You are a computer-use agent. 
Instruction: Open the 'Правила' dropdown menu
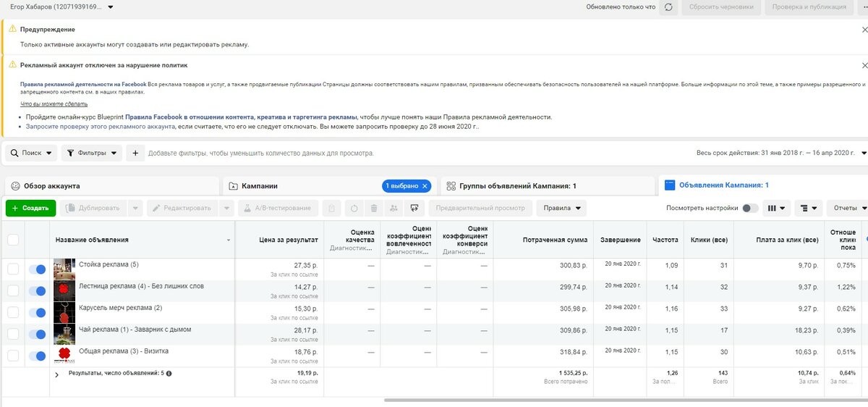[x=561, y=209]
